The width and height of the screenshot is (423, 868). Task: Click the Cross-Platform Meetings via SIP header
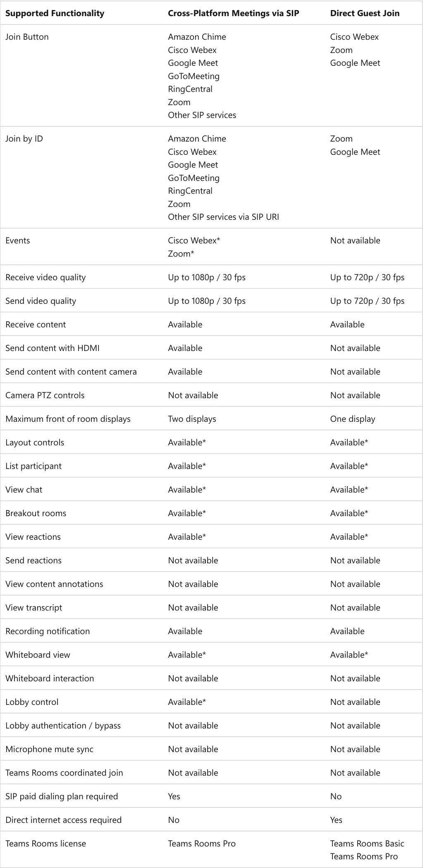233,13
